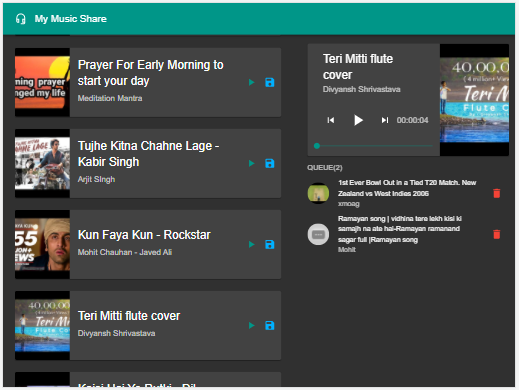Click the Teri Mitti flute cover player title

[x=358, y=67]
